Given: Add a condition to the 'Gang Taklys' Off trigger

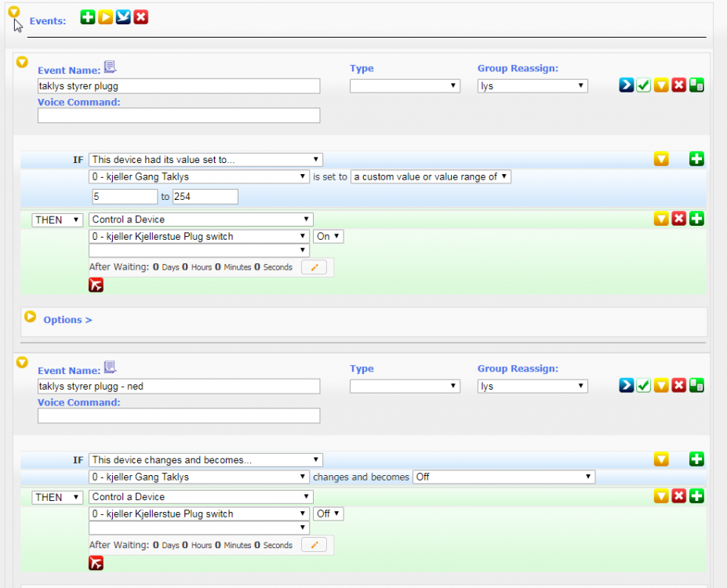Looking at the screenshot, I should (x=696, y=459).
